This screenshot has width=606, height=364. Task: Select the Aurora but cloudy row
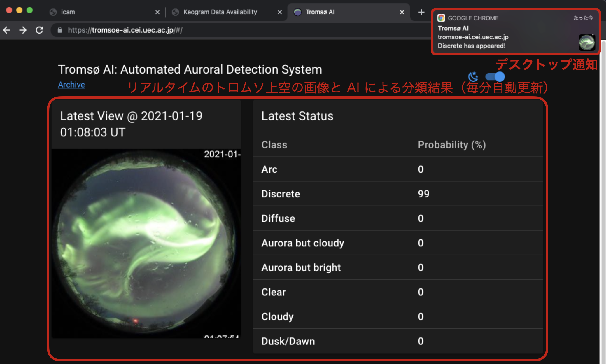tap(398, 243)
